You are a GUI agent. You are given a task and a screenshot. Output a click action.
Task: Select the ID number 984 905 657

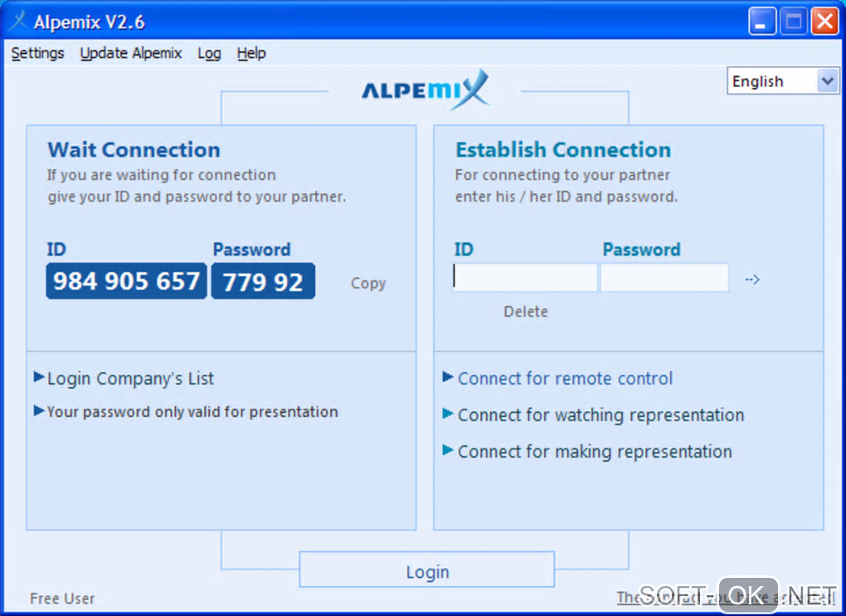click(x=126, y=281)
